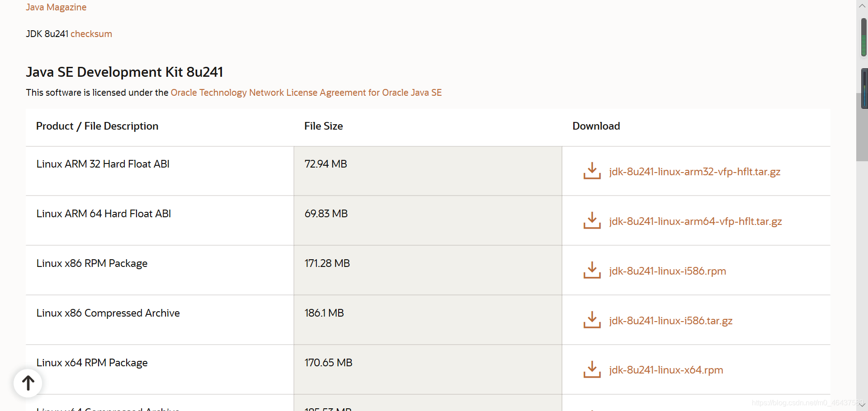The width and height of the screenshot is (868, 411).
Task: Download jdk-8u241-linux-arm64-vfp-hflt.tar.gz
Action: (x=695, y=221)
